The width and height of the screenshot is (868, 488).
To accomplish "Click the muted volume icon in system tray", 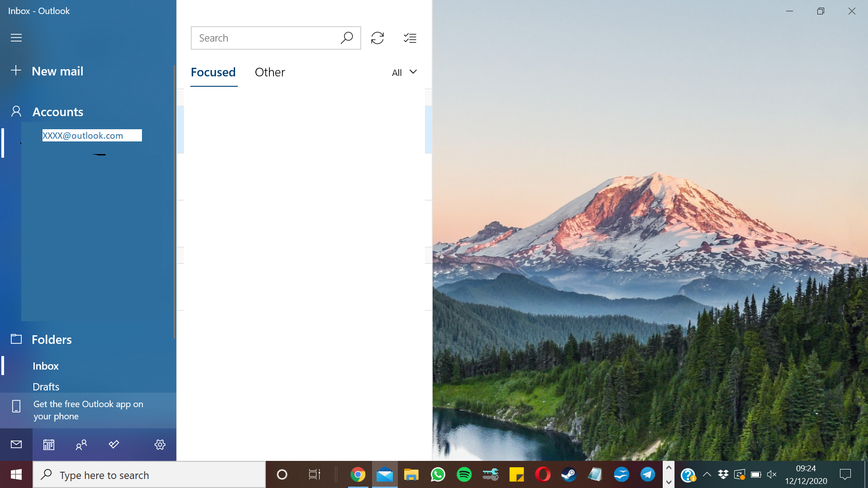I will [771, 474].
